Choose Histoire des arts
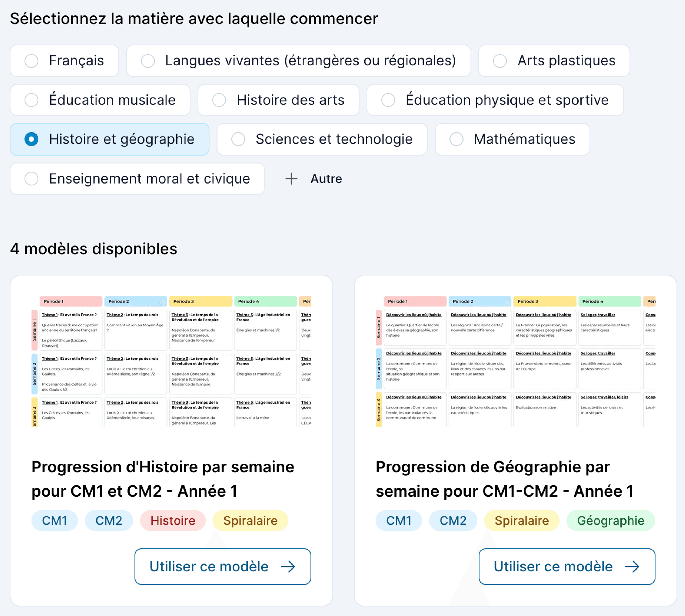Viewport: 685px width, 616px height. point(278,100)
